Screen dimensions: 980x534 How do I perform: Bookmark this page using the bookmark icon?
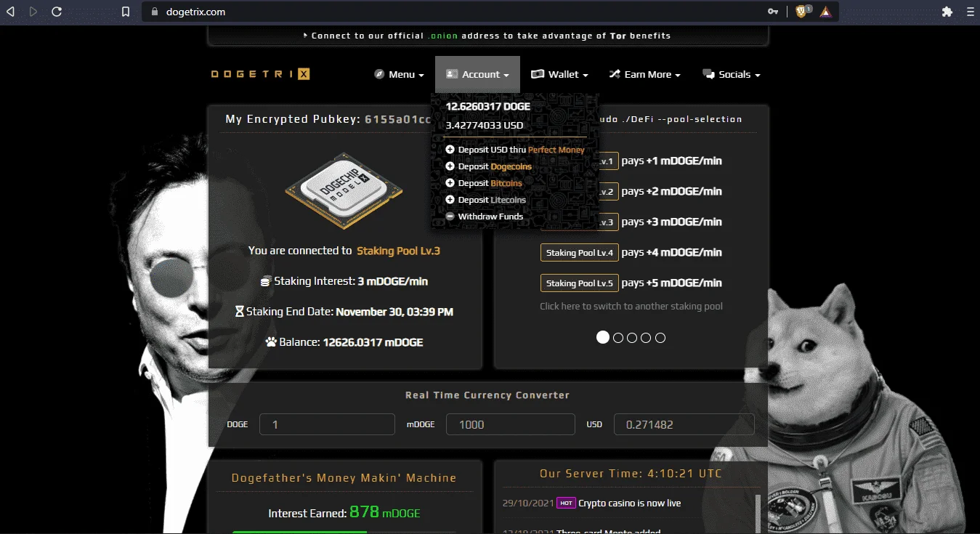coord(126,12)
